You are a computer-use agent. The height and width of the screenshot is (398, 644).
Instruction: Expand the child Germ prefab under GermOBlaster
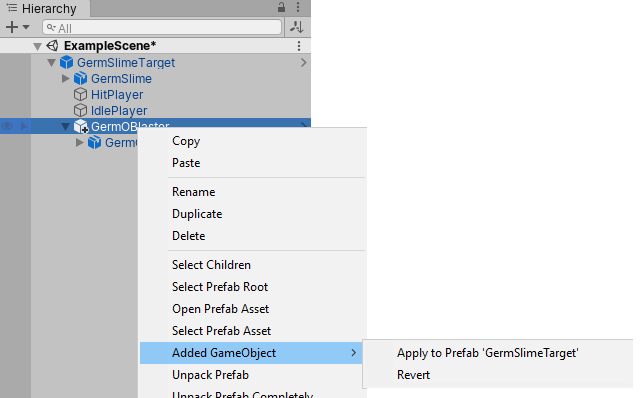pos(79,143)
